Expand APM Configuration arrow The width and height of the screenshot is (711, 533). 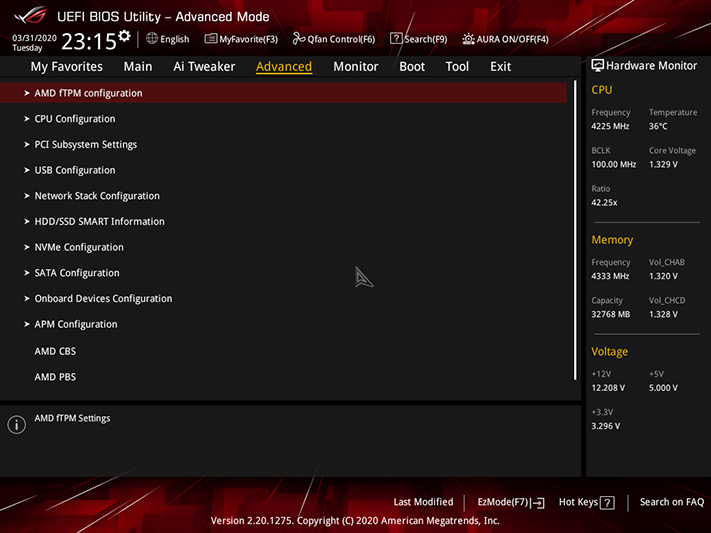click(27, 324)
